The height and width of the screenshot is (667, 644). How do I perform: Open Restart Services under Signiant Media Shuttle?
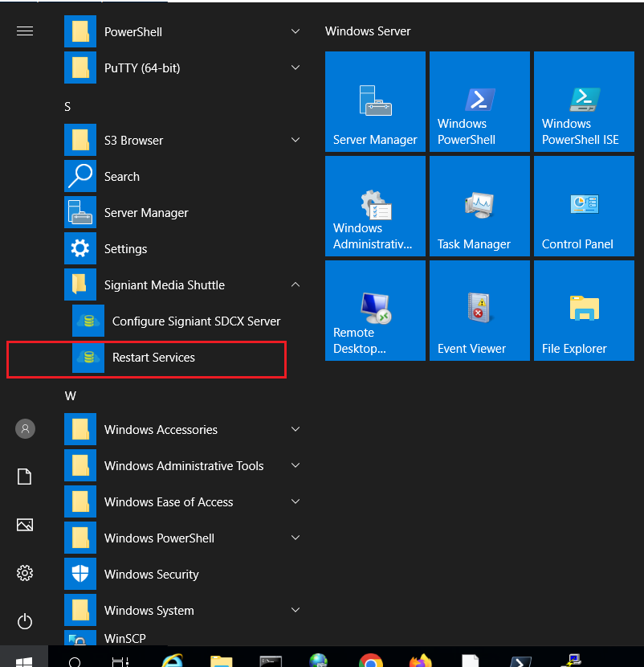(x=153, y=358)
